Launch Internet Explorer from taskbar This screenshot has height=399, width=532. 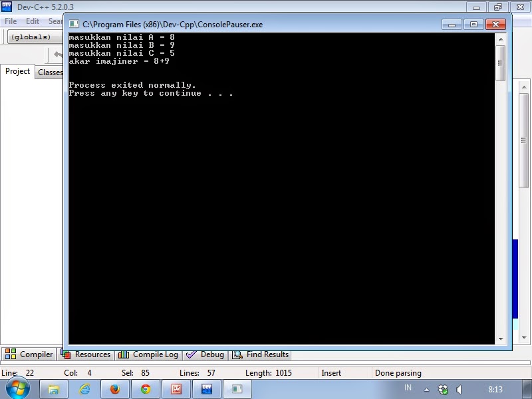pos(84,389)
